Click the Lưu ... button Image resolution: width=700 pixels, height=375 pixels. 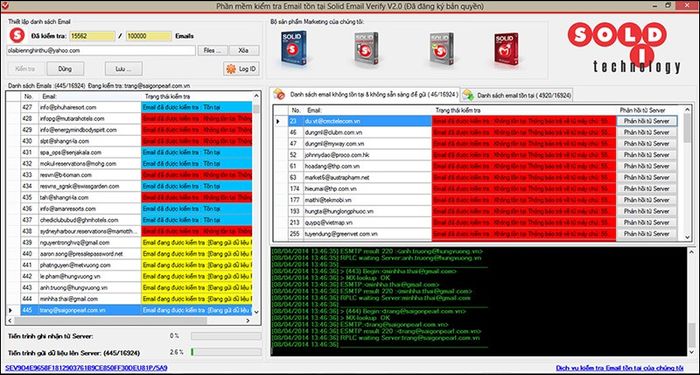click(x=123, y=69)
